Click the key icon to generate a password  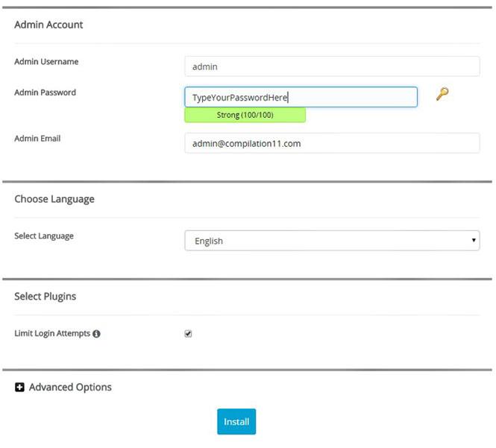click(442, 94)
